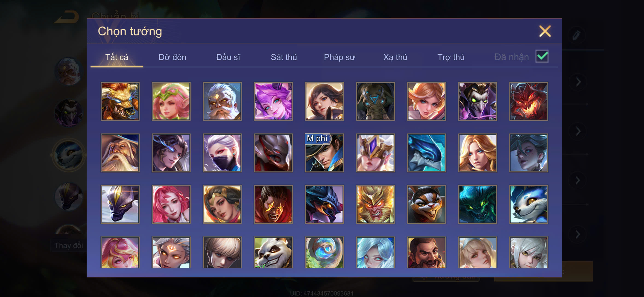Toggle the 'Đã nhận' checkbox
This screenshot has height=297, width=644.
(542, 56)
